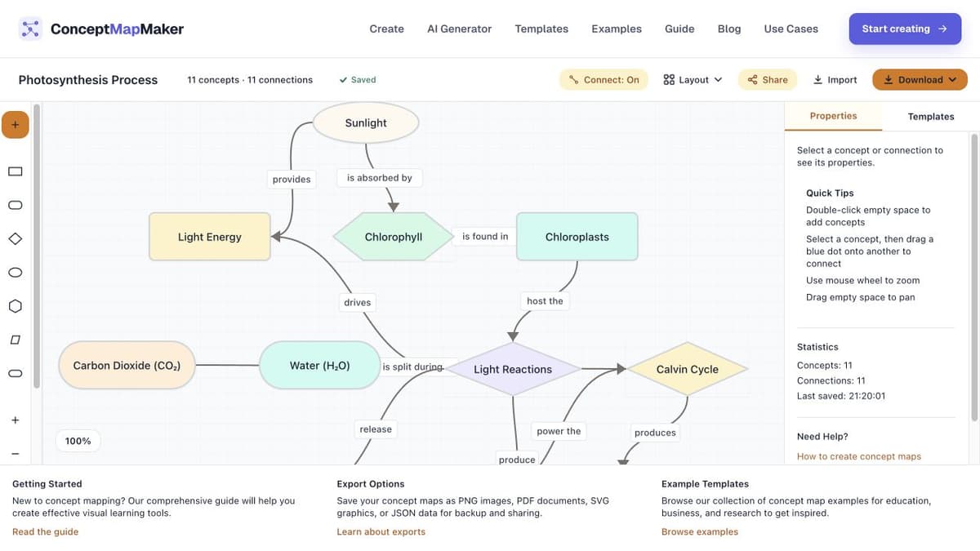980x551 pixels.
Task: Open AI Generator in the navigation
Action: click(459, 29)
